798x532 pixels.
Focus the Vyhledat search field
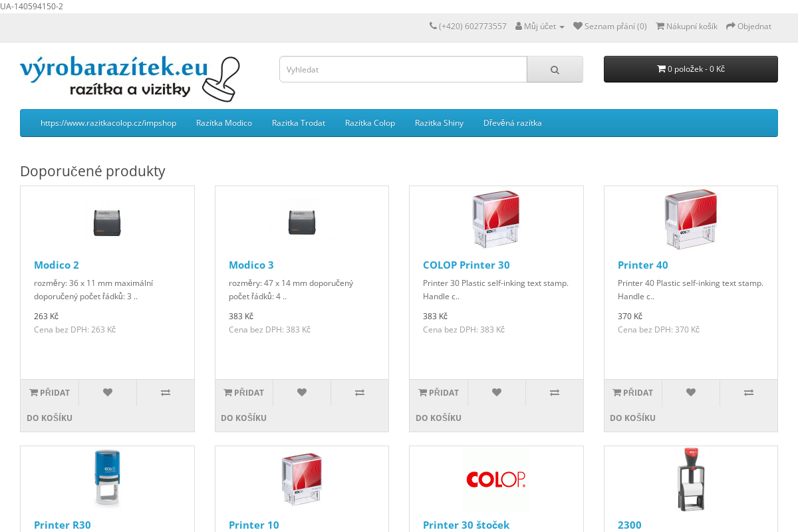pos(403,69)
